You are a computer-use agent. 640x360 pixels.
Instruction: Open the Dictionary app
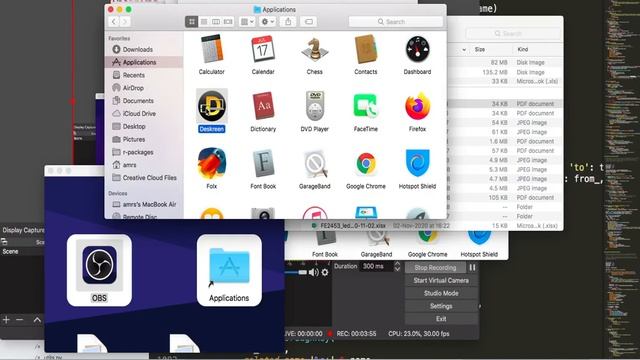coord(263,106)
